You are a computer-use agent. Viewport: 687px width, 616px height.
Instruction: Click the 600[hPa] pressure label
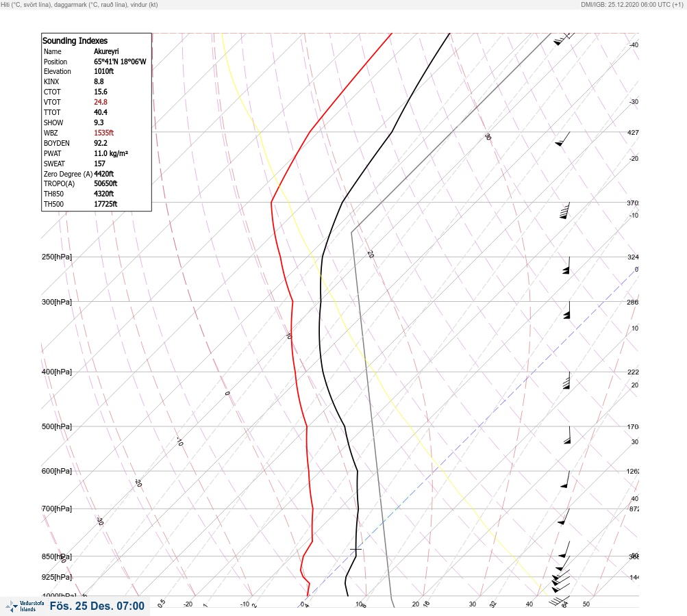(x=57, y=471)
